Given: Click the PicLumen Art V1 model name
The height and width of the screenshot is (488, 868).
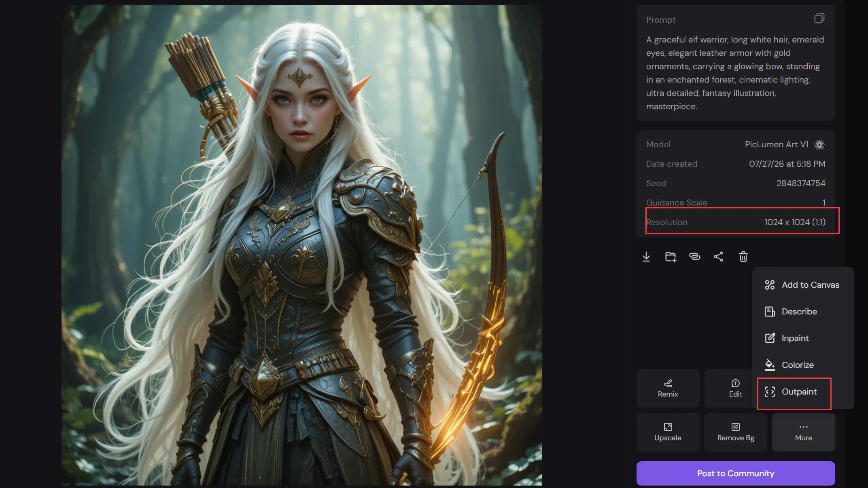Looking at the screenshot, I should pos(777,144).
